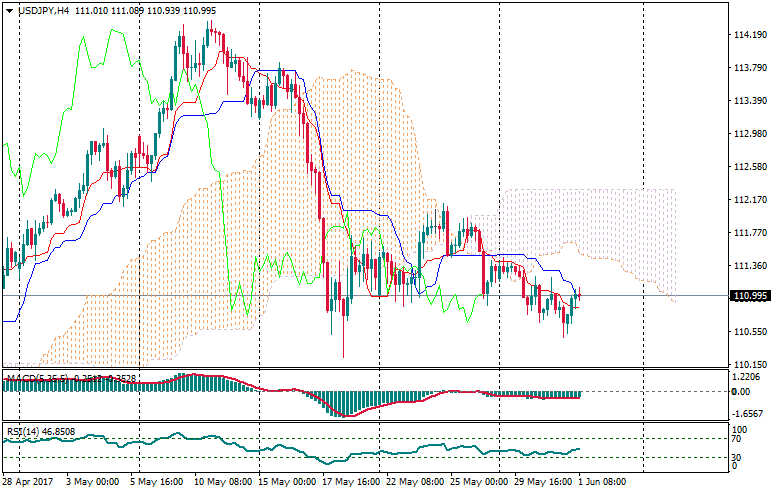The image size is (771, 493).
Task: Select the 25 May 00:00 time label
Action: tap(477, 482)
